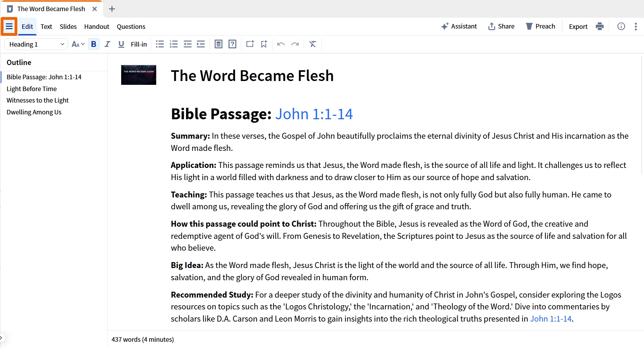Open the Assistant
This screenshot has width=644, height=348.
(x=459, y=26)
